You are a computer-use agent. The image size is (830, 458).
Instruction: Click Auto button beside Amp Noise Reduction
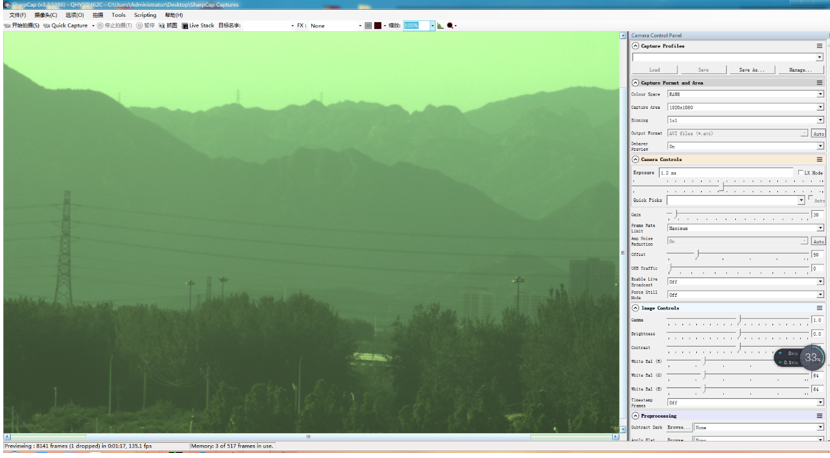click(818, 241)
